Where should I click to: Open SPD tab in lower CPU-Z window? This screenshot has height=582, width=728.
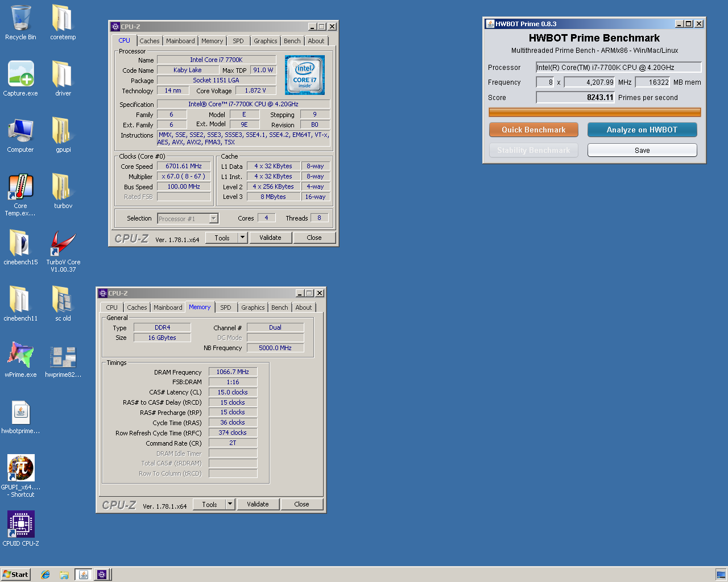click(x=226, y=307)
